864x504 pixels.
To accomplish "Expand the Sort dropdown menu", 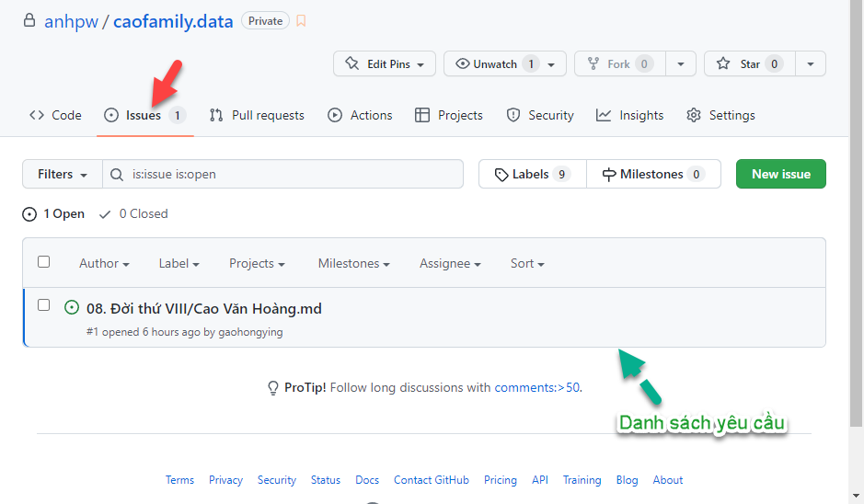I will tap(527, 263).
